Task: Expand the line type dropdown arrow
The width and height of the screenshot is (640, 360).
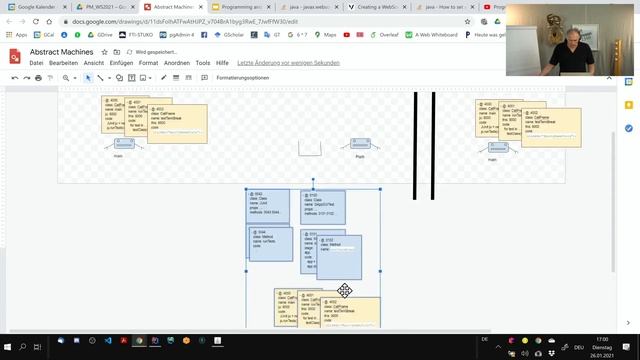Action: pyautogui.click(x=109, y=78)
